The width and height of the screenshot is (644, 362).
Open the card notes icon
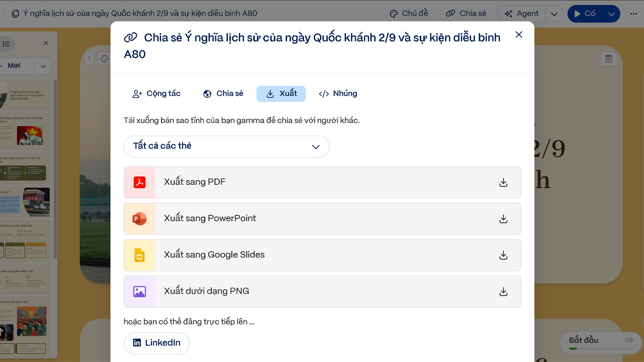[x=609, y=59]
